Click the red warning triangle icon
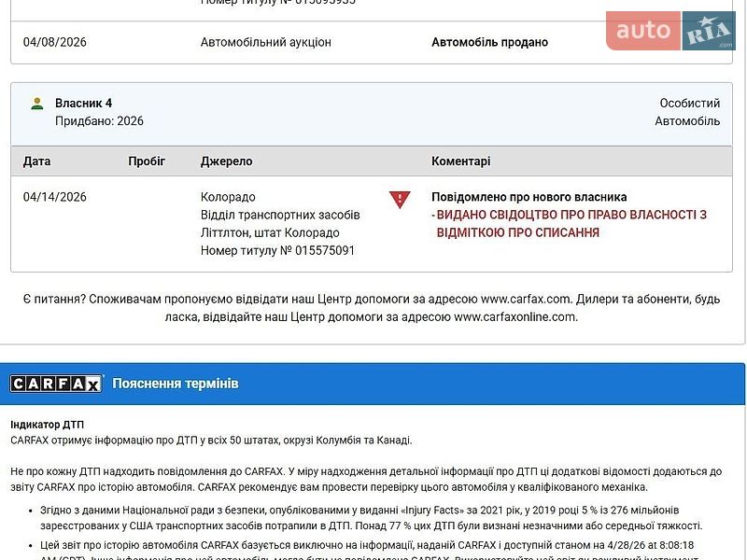The image size is (747, 560). [400, 200]
